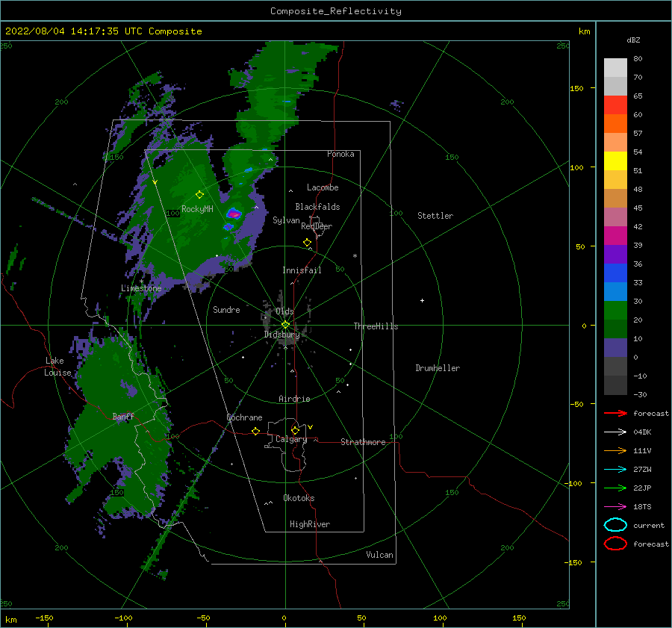The image size is (672, 628).
Task: Pick the dark grey -10 dBZ swatch
Action: click(x=615, y=385)
